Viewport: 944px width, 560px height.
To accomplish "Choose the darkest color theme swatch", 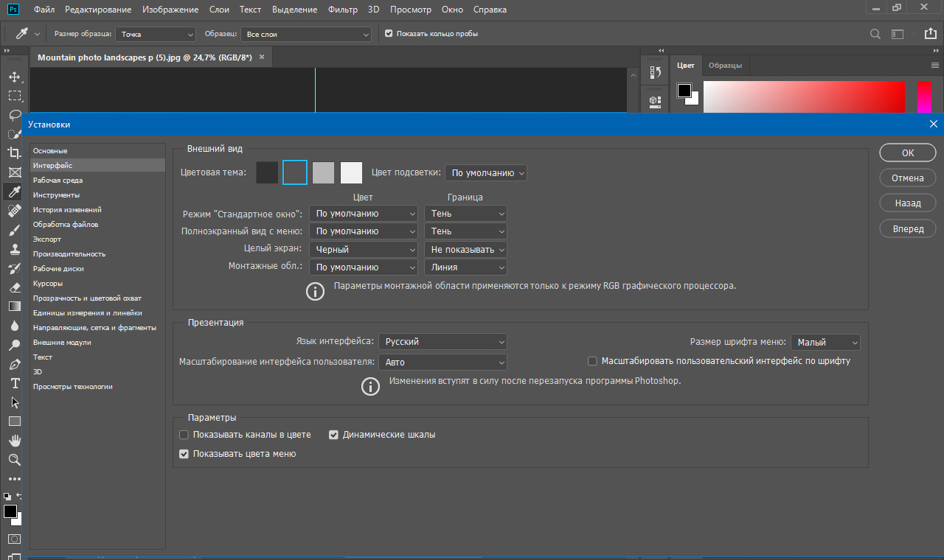I will tap(267, 173).
